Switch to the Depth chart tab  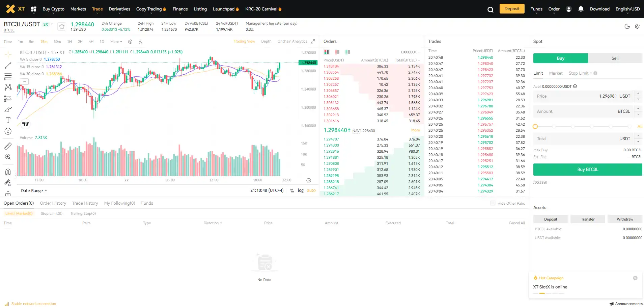[266, 41]
